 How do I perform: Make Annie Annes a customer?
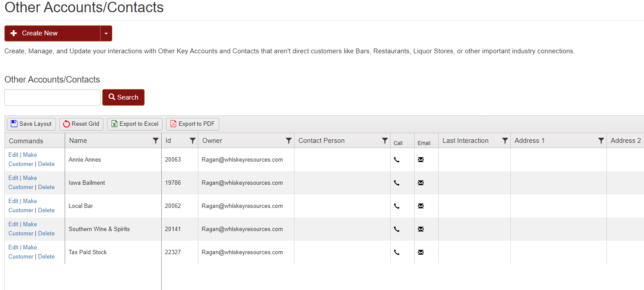(x=22, y=159)
